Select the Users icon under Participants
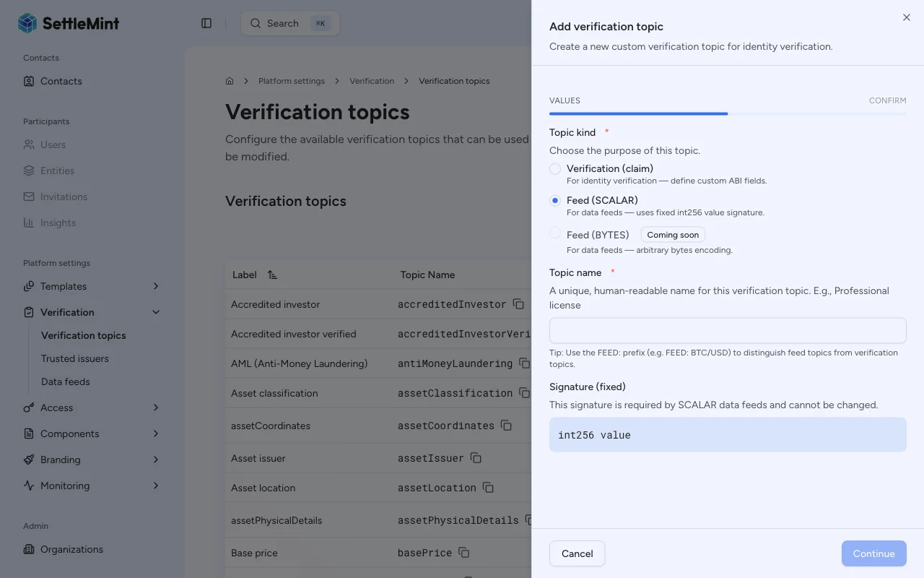 tap(29, 144)
